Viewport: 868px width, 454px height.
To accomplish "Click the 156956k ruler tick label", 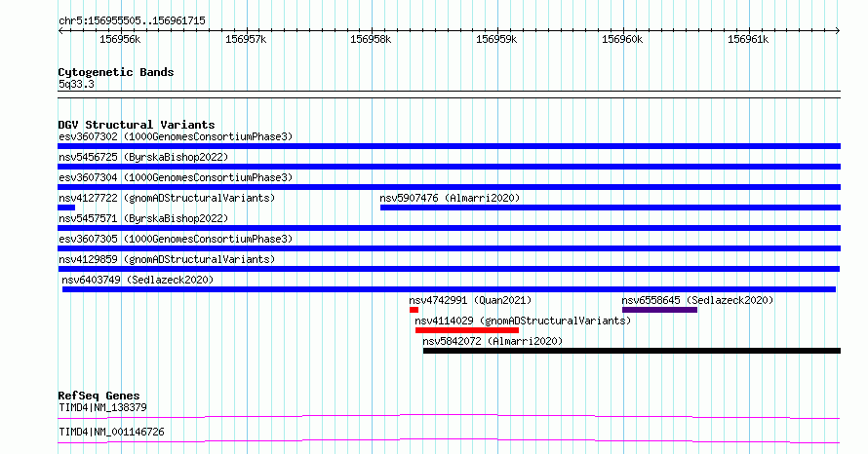I will pos(120,39).
